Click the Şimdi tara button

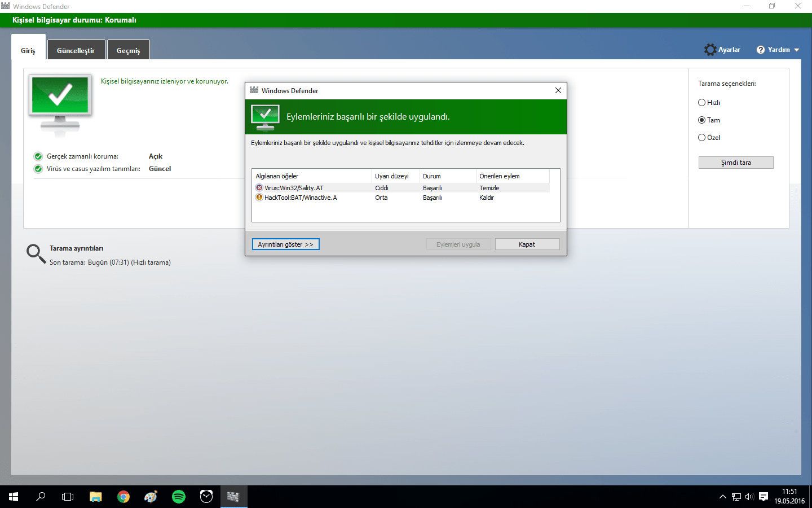point(736,163)
